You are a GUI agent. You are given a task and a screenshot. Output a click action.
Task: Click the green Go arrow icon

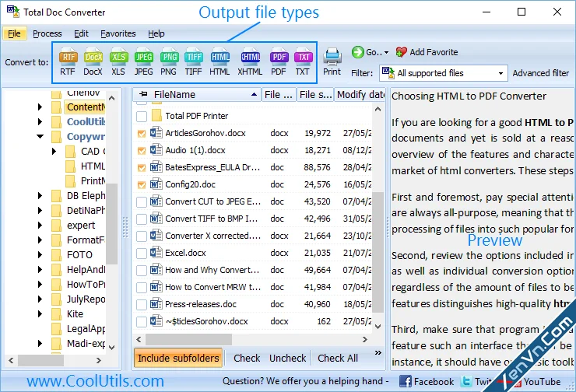pyautogui.click(x=357, y=52)
